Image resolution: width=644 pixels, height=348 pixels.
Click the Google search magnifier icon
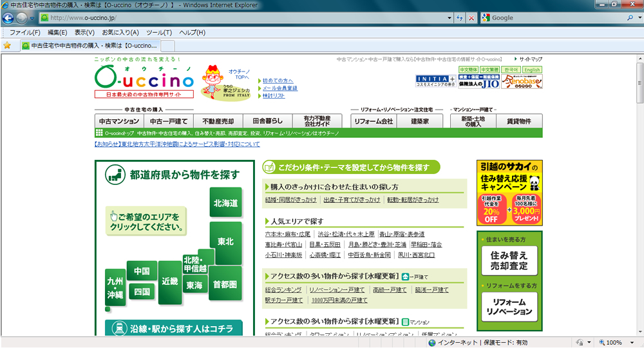pos(630,18)
